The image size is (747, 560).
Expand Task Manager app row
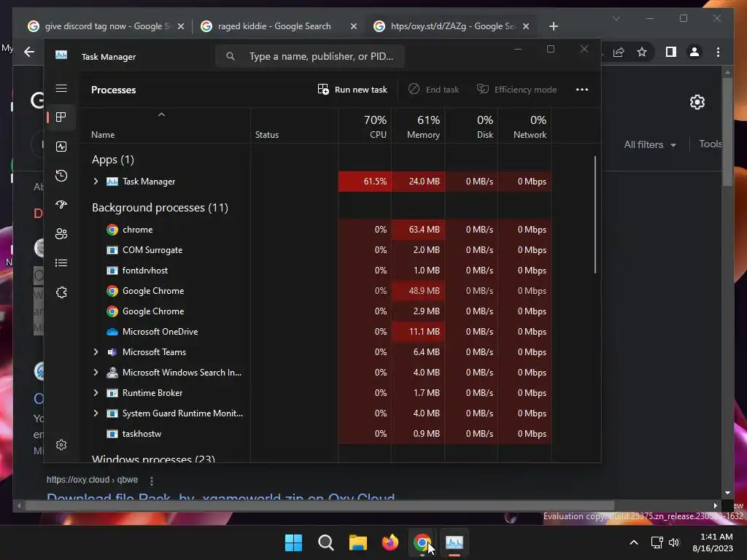96,182
